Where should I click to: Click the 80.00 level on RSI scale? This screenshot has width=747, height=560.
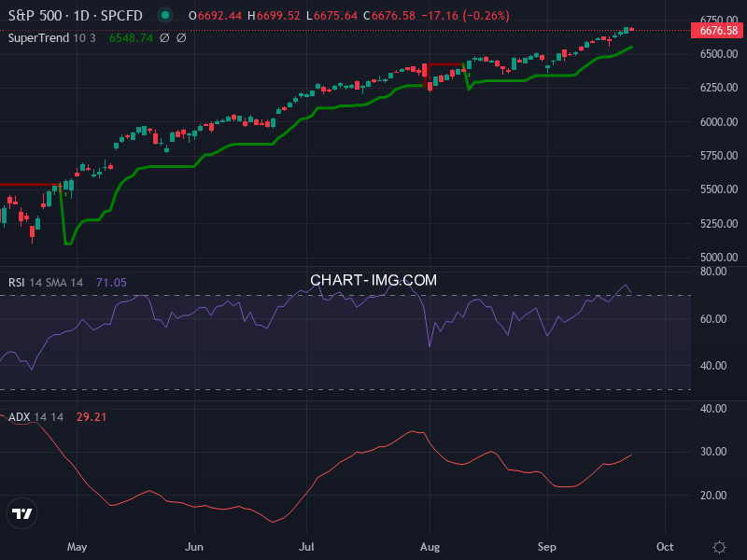(714, 273)
